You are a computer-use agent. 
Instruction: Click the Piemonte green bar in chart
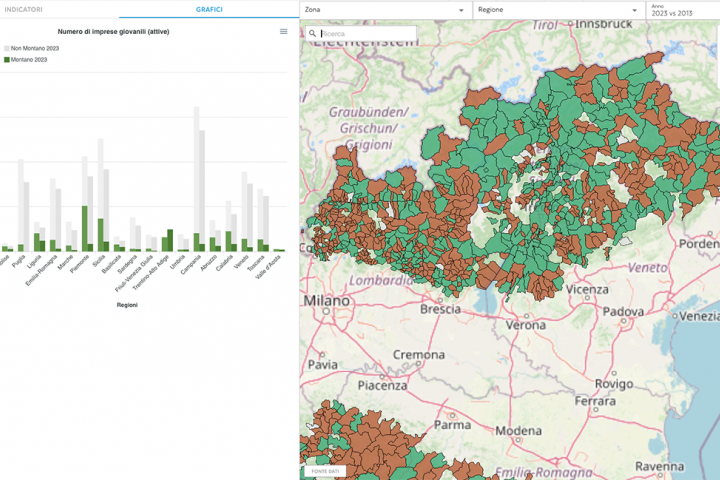click(85, 228)
